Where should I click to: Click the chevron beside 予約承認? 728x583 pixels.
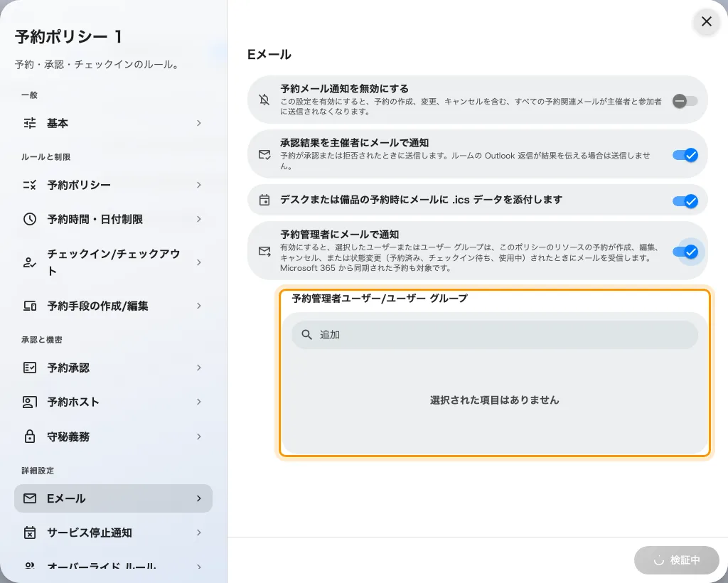click(199, 368)
